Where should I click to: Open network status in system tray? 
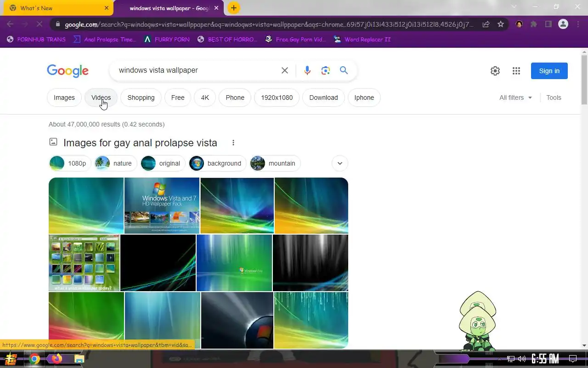[511, 359]
